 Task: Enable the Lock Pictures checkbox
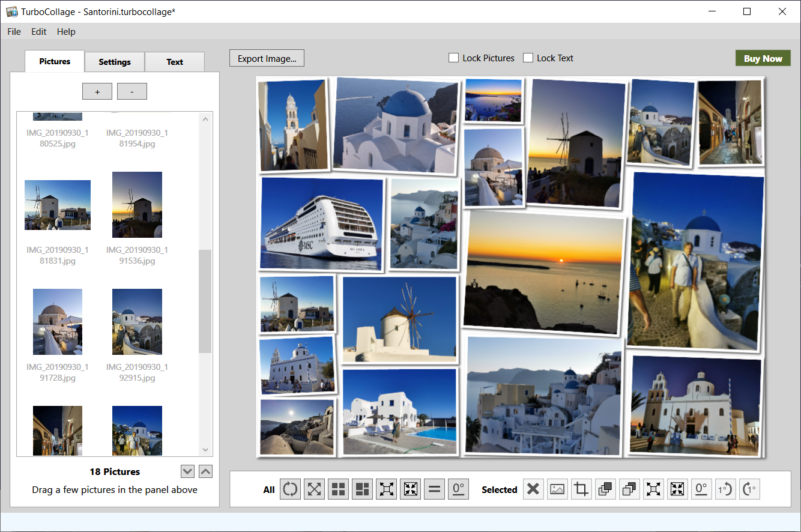coord(454,58)
